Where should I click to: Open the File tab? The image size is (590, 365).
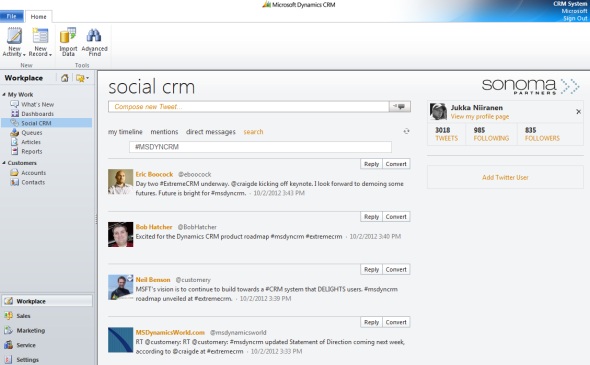(12, 17)
